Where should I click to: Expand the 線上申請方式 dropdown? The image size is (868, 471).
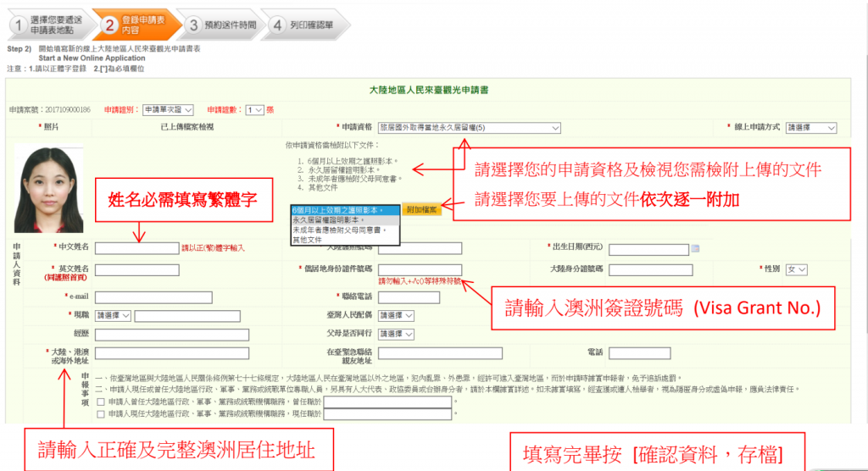(x=811, y=128)
